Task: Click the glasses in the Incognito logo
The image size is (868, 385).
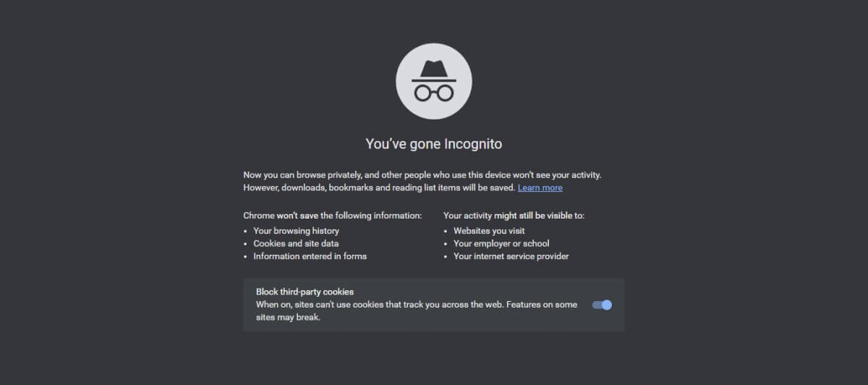Action: (x=434, y=92)
